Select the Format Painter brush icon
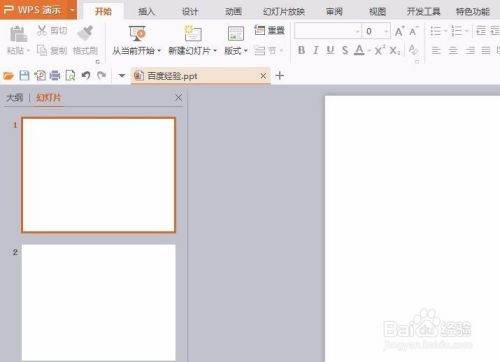The width and height of the screenshot is (500, 362). click(85, 33)
